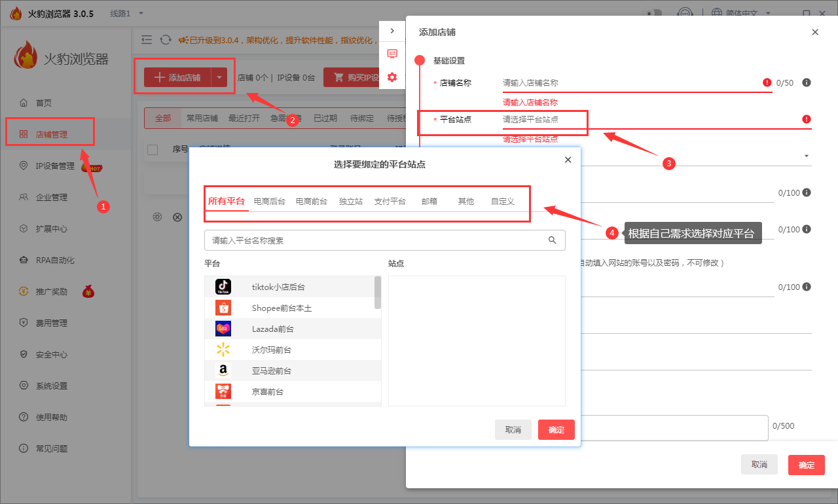The height and width of the screenshot is (504, 838).
Task: Select the Shopee前台本土 platform icon
Action: coord(223,308)
